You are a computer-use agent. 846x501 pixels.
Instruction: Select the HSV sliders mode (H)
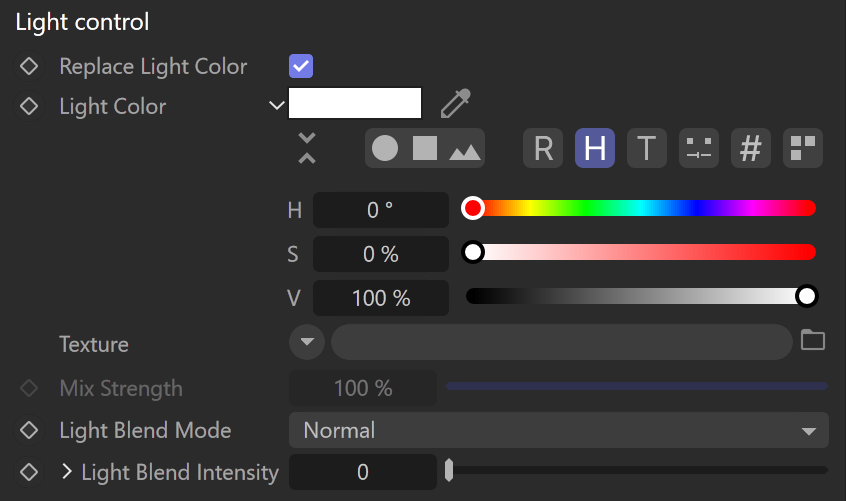click(595, 148)
